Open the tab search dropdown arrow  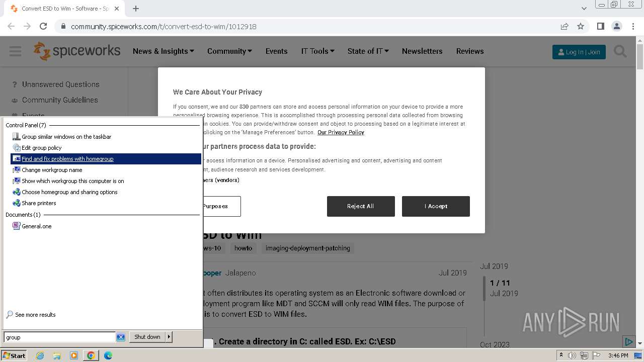[x=584, y=9]
